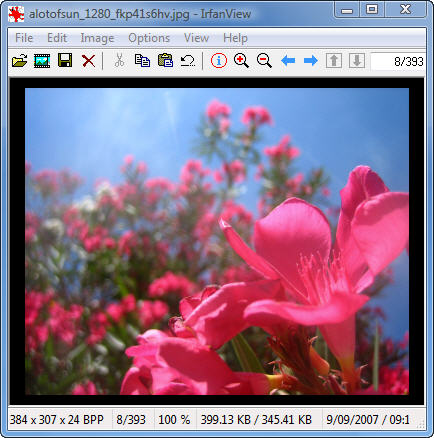Click the 8/393 image counter field in the toolbar

(398, 61)
